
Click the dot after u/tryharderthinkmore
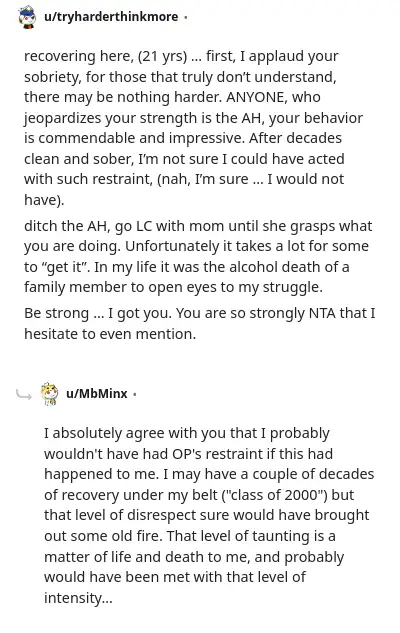click(x=185, y=17)
